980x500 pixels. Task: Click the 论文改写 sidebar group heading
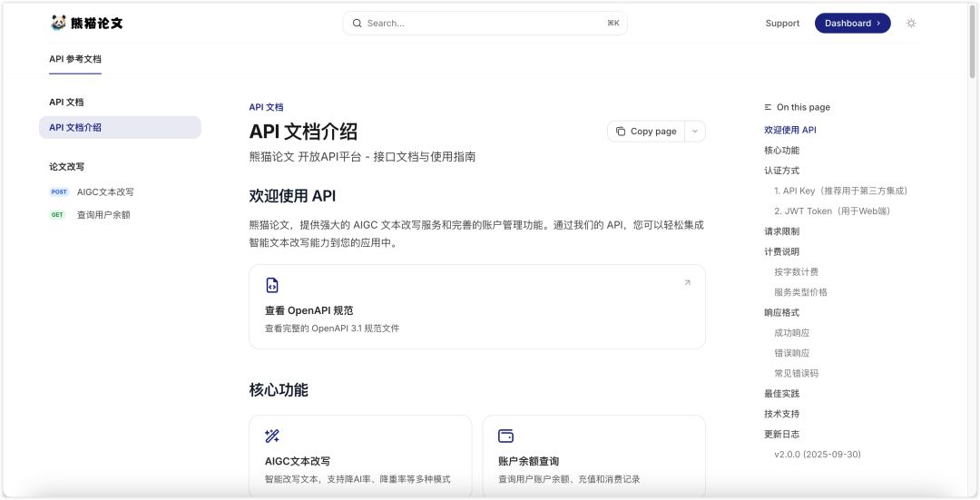coord(66,167)
